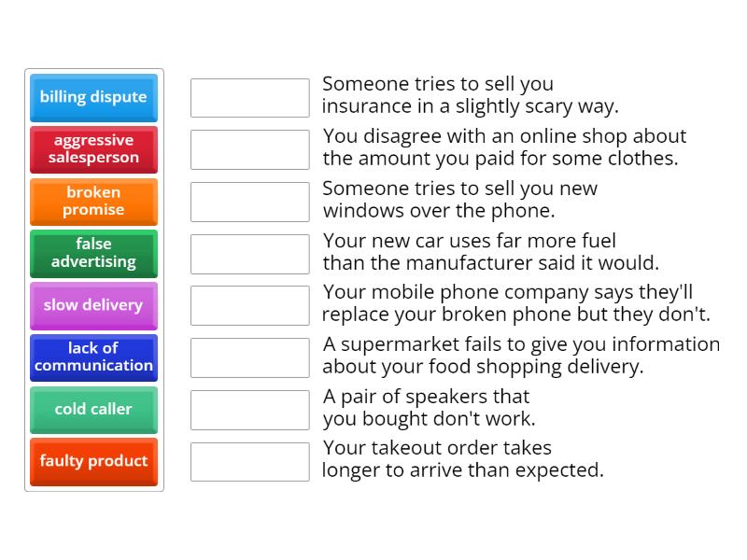Click the answer box for the takeout order clue
The image size is (747, 560).
pyautogui.click(x=249, y=461)
